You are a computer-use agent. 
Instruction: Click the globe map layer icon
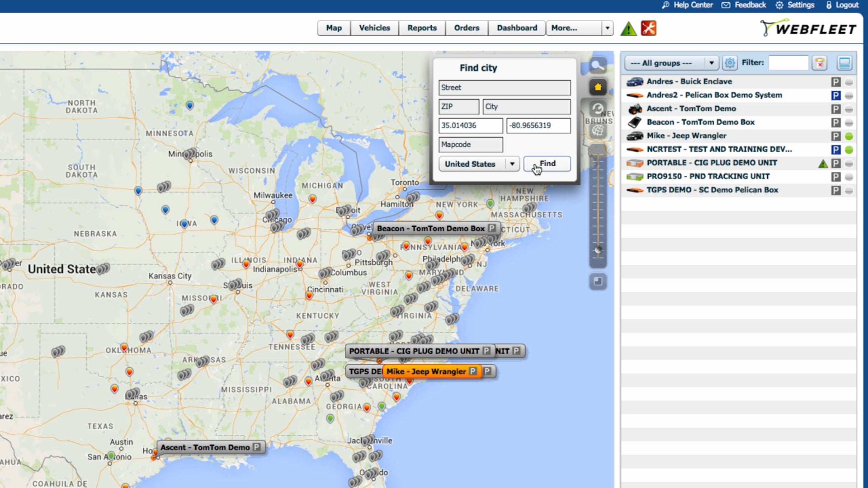coord(598,131)
